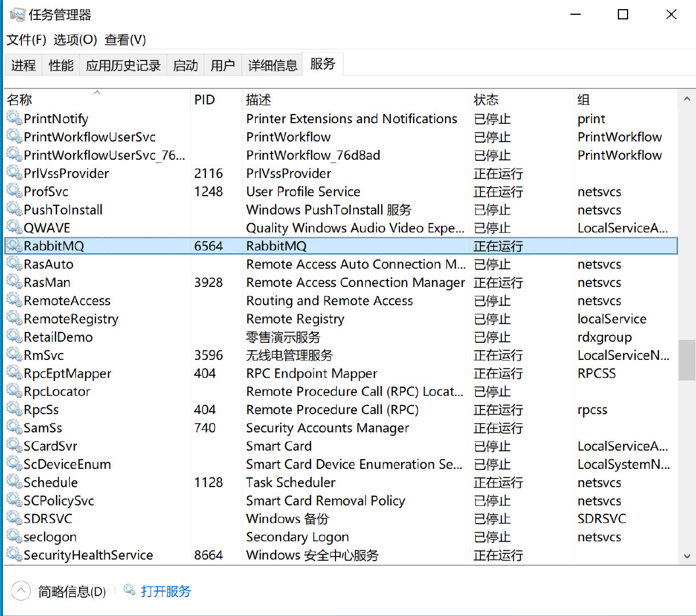The image size is (696, 616).
Task: Click the 简略信息(D) label
Action: 72,591
